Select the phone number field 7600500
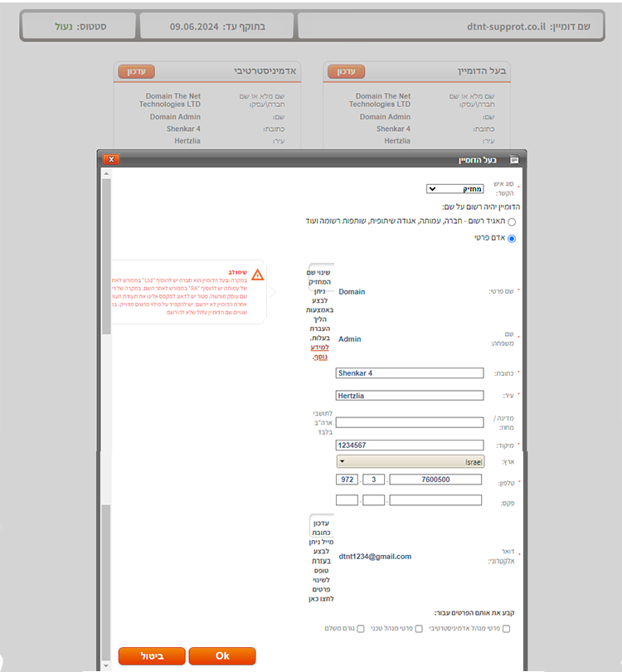The image size is (622, 672). (435, 480)
